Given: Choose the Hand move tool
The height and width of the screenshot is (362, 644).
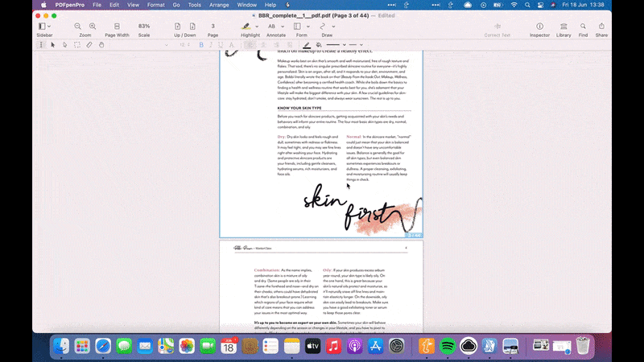Looking at the screenshot, I should point(101,45).
